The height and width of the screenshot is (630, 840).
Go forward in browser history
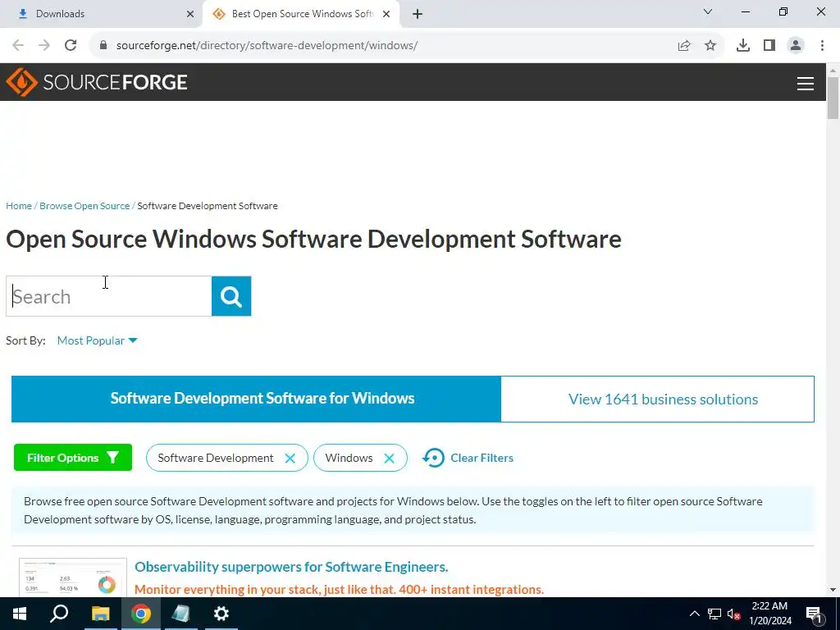(44, 45)
